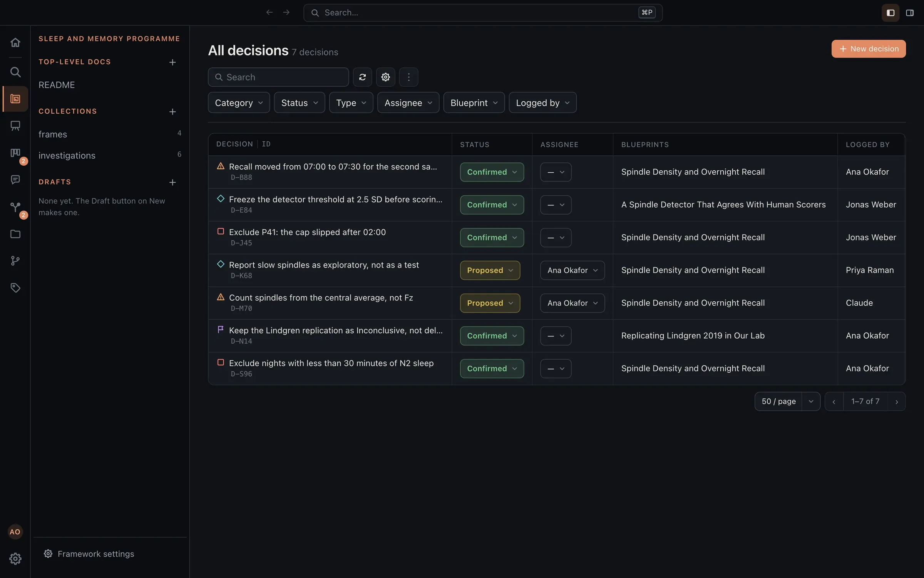Image resolution: width=924 pixels, height=578 pixels.
Task: Open the comments chat icon in sidebar
Action: click(x=15, y=180)
